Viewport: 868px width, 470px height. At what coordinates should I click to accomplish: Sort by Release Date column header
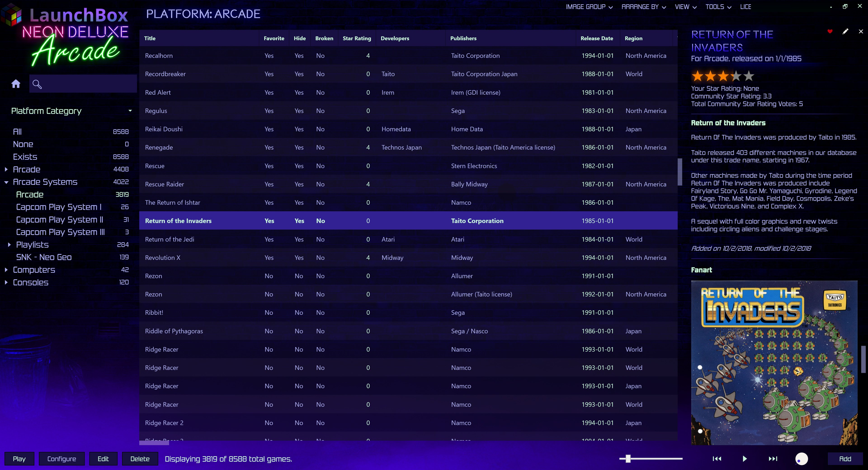tap(598, 38)
